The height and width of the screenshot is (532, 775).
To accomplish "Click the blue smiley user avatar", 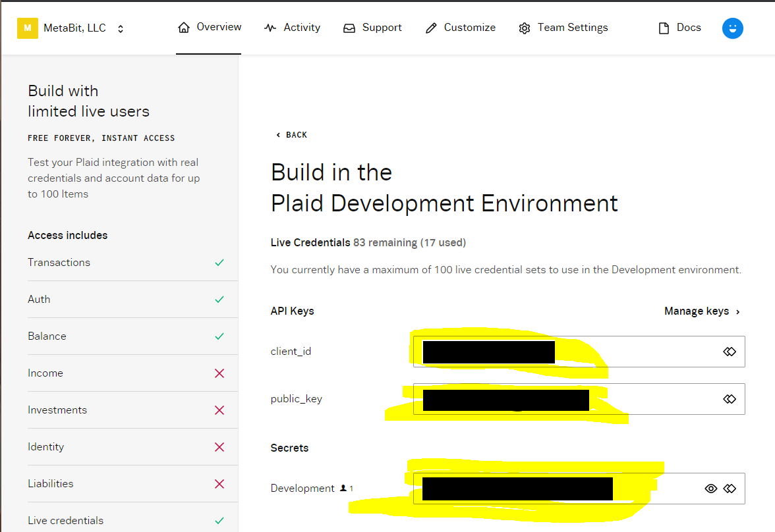I will coord(733,28).
